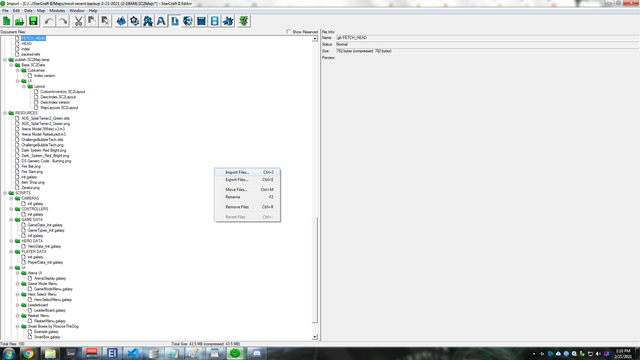Click the file list scroll up arrow

pyautogui.click(x=315, y=39)
